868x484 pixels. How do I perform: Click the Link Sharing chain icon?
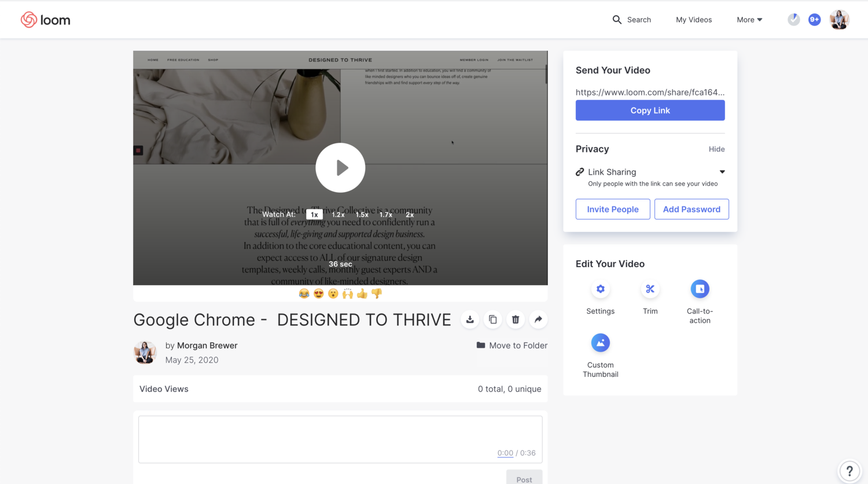click(580, 172)
